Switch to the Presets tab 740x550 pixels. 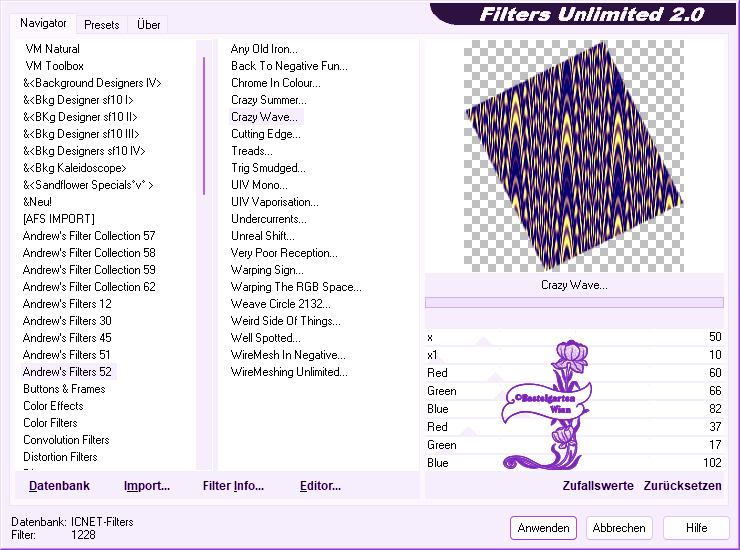(103, 25)
